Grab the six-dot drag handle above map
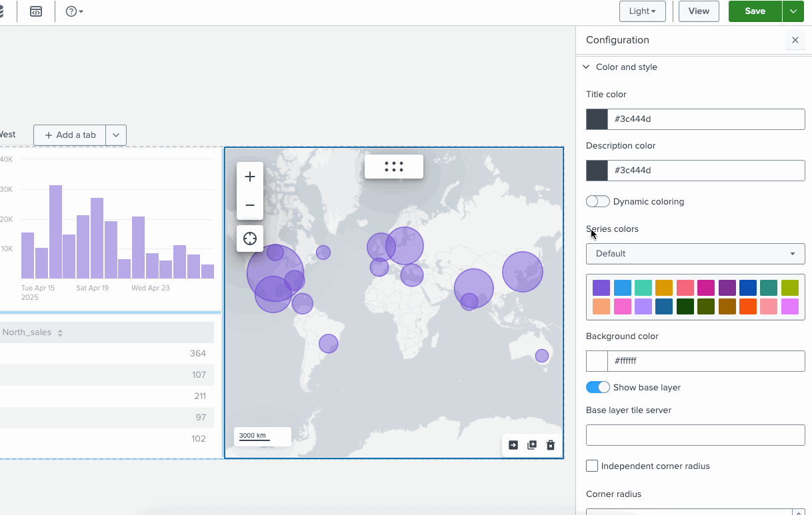This screenshot has height=515, width=812. coord(394,167)
